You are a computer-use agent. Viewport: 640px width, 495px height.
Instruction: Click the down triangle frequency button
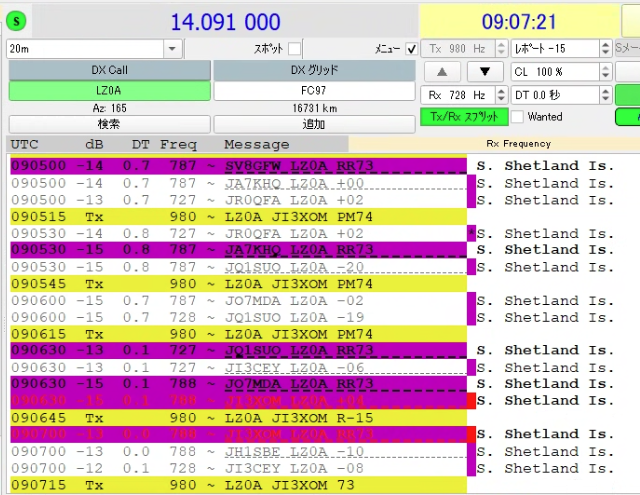(484, 72)
